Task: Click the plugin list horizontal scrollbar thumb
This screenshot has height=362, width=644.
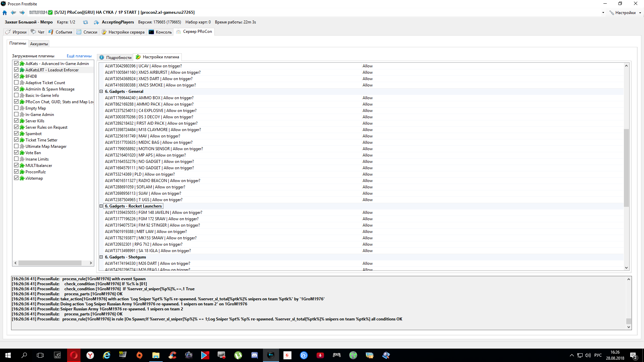Action: (x=50, y=263)
